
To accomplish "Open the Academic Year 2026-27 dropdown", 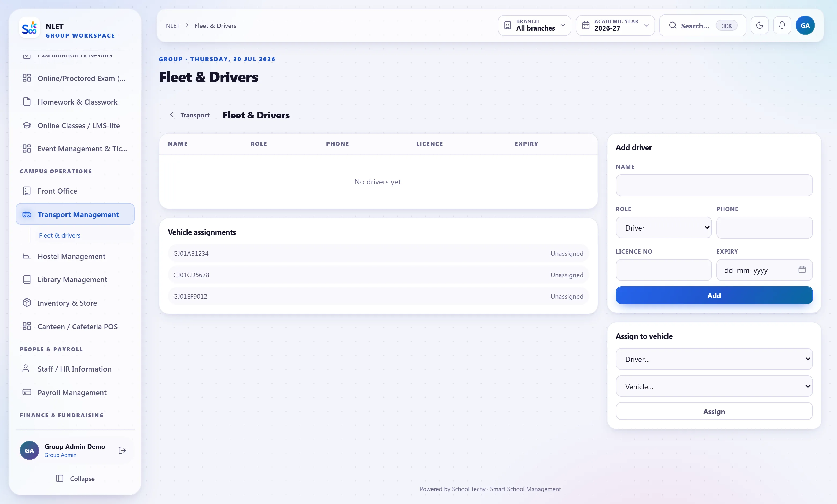I will coord(615,25).
